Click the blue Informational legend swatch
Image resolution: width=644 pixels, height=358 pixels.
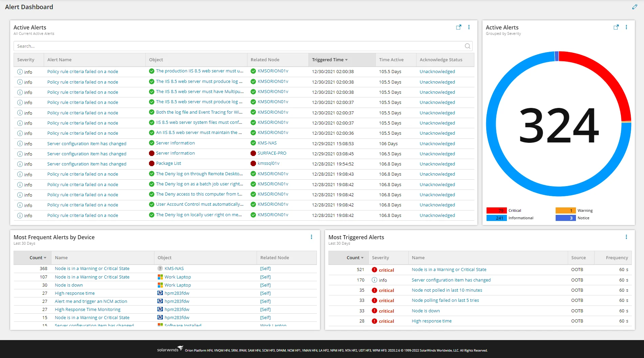coord(496,218)
